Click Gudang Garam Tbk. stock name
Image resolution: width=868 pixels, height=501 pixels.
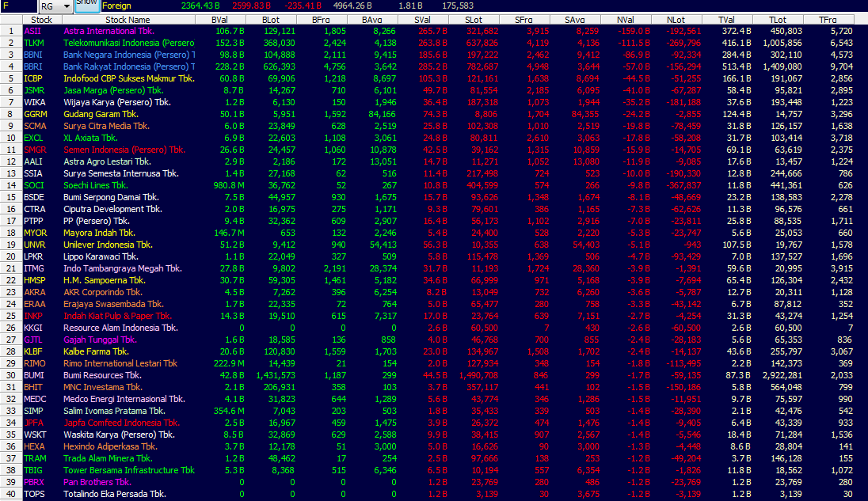[101, 114]
